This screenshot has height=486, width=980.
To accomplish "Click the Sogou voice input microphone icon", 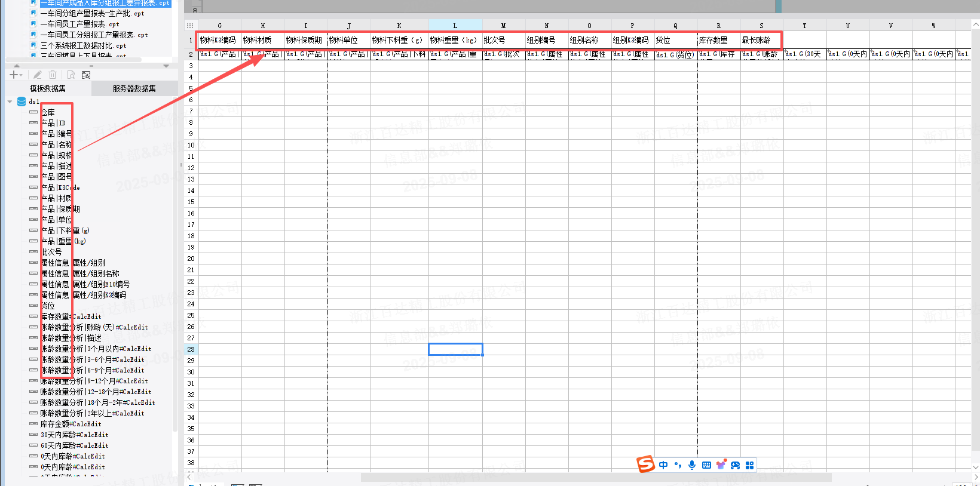I will pos(692,465).
